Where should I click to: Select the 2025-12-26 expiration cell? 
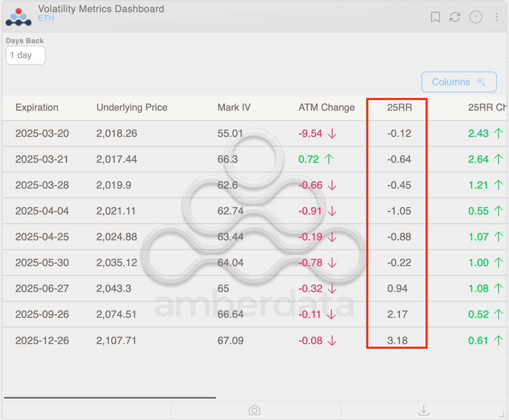42,340
